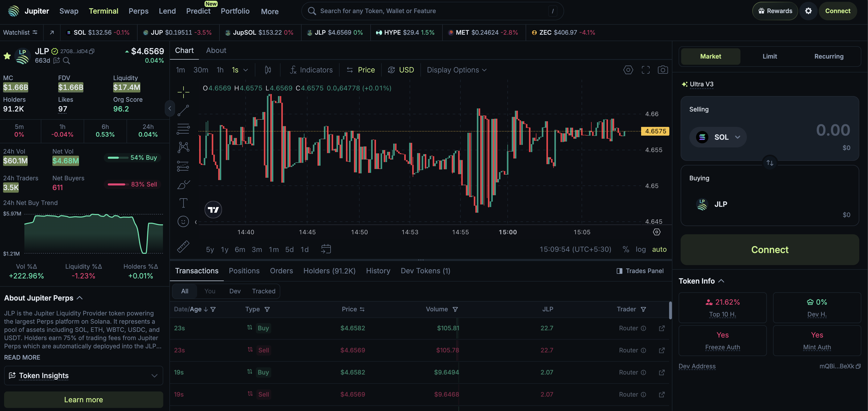The image size is (868, 411).
Task: Swap selling and buying tokens
Action: click(770, 163)
